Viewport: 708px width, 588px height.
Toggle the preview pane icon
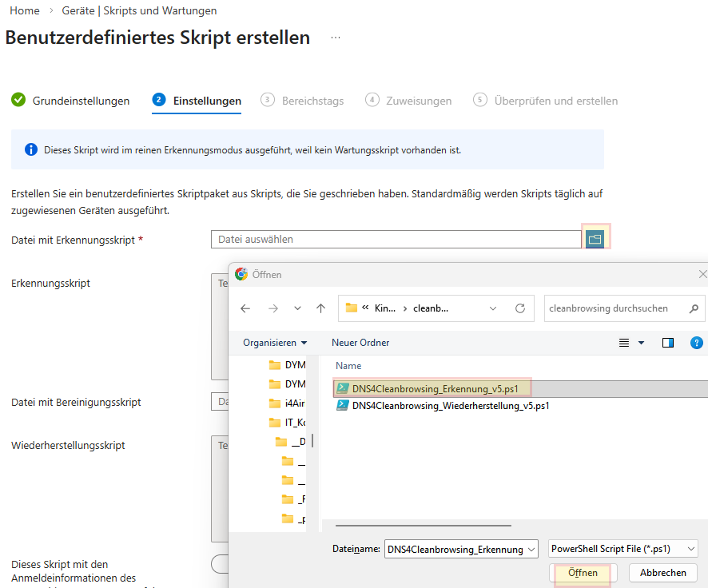point(668,343)
